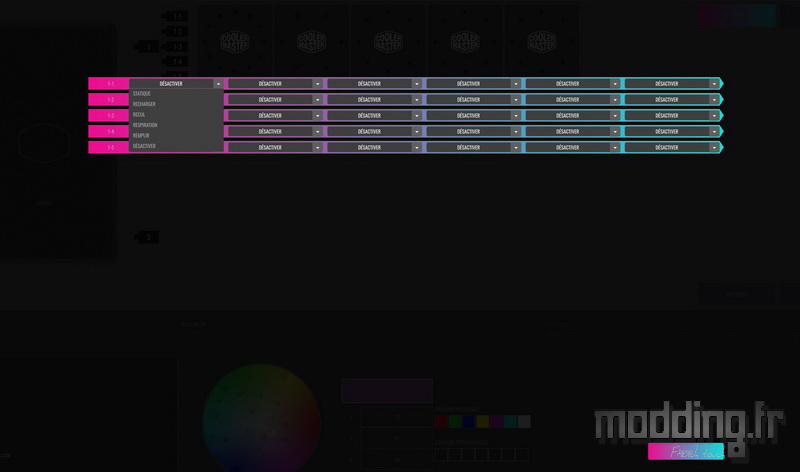Select the first Cooler Master fan thumbnail

[x=235, y=41]
